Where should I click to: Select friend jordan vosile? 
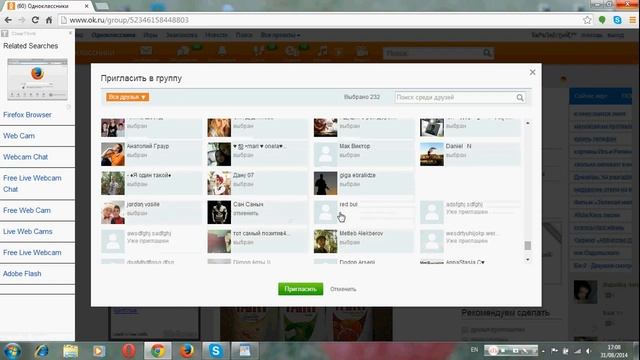click(x=151, y=212)
